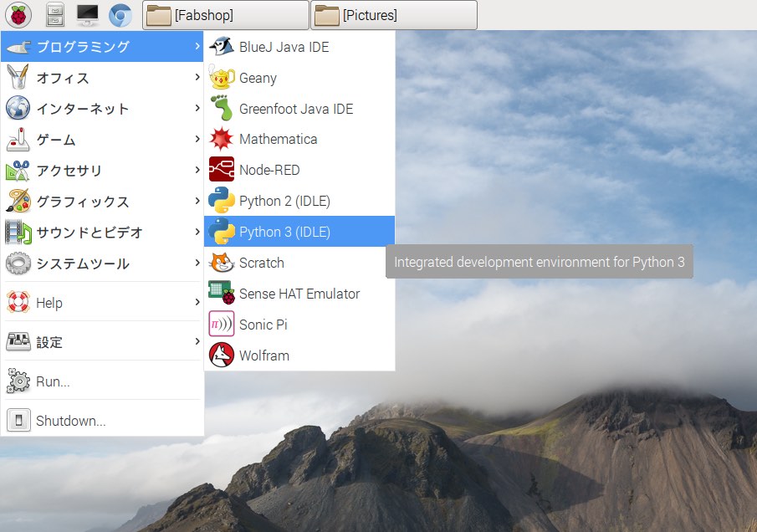Click the Run gears icon
This screenshot has height=532, width=757.
[x=18, y=381]
